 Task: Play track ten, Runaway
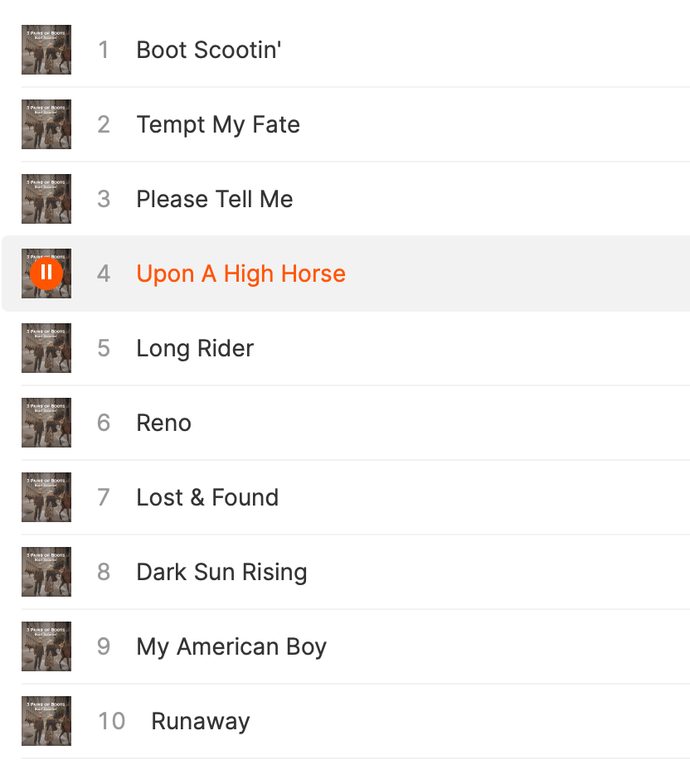(200, 721)
